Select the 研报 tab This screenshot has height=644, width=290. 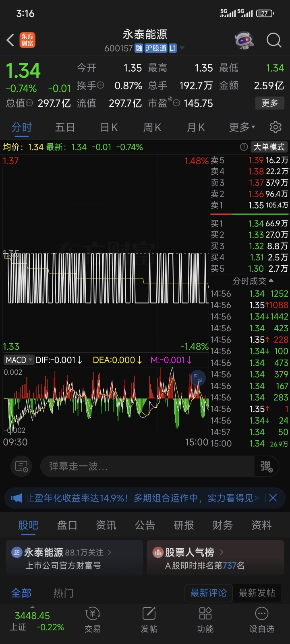pos(184,525)
